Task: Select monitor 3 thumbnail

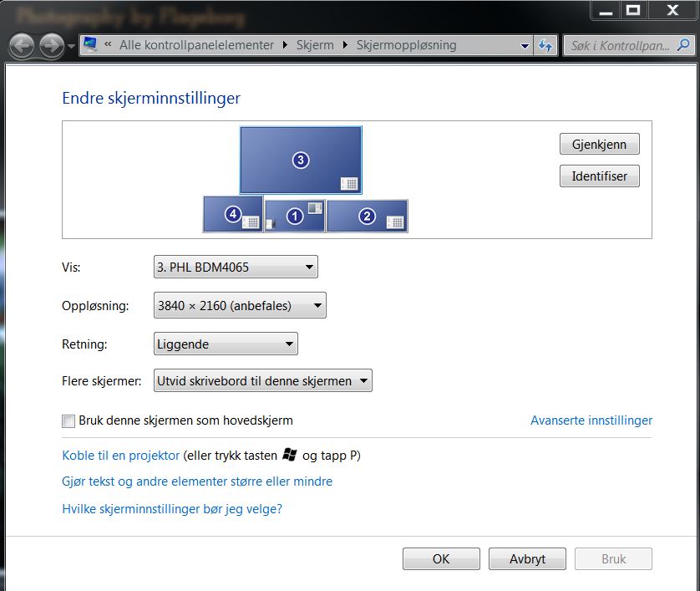Action: click(x=301, y=160)
